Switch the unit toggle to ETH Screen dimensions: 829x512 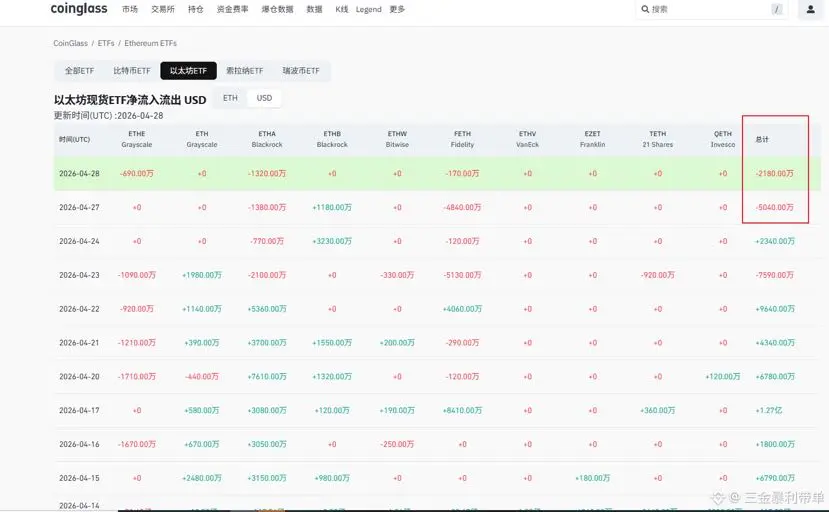point(230,98)
